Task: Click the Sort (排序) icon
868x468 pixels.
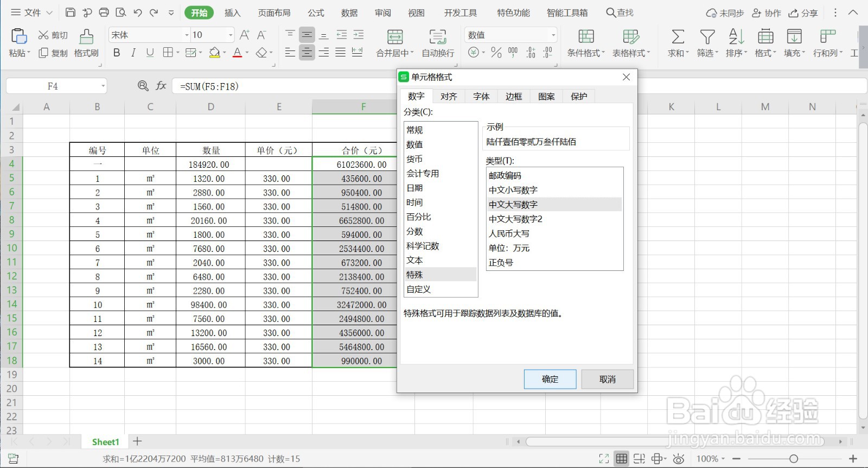Action: click(736, 36)
